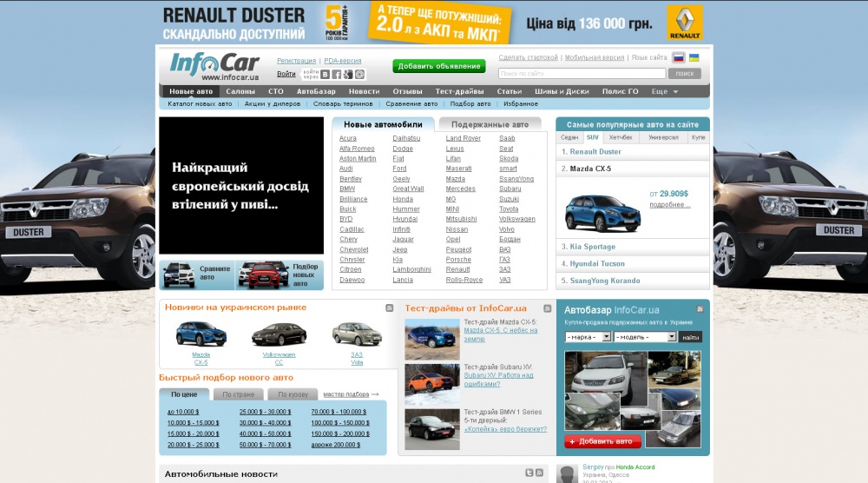
Task: Click the поиск search button
Action: tap(685, 73)
